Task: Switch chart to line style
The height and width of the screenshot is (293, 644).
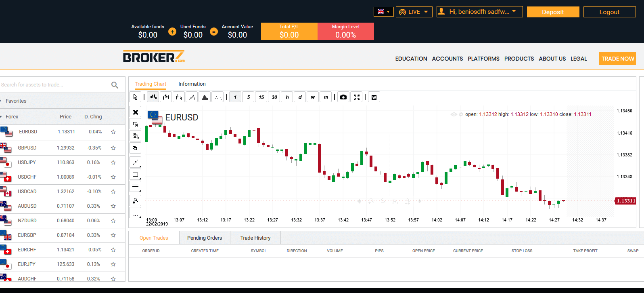Action: point(192,97)
